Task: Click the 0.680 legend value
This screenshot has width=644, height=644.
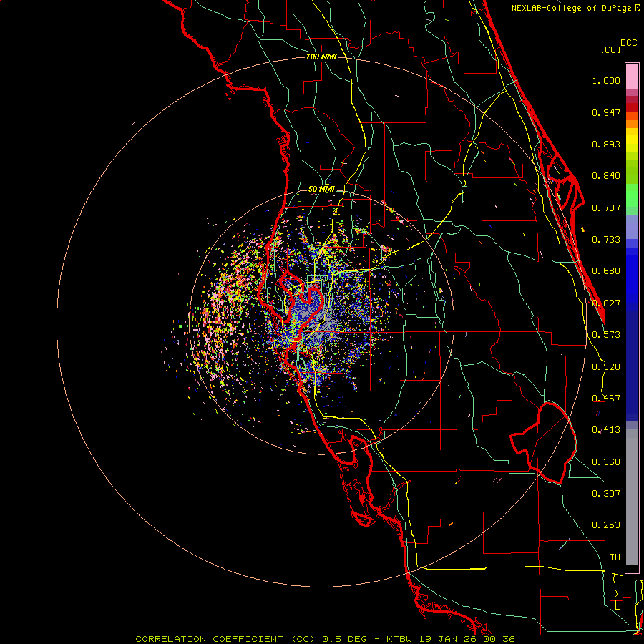Action: coord(606,271)
